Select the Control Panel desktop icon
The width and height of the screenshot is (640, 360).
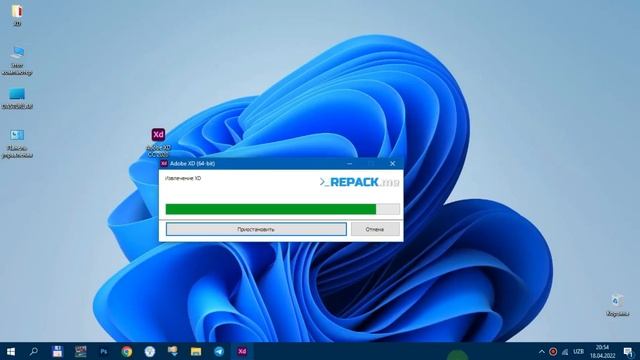17,143
